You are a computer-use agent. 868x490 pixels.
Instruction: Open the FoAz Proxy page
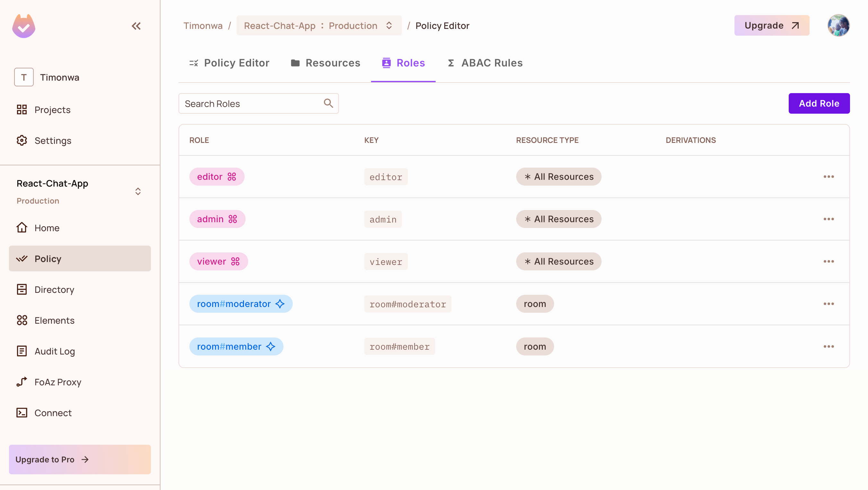(x=57, y=382)
